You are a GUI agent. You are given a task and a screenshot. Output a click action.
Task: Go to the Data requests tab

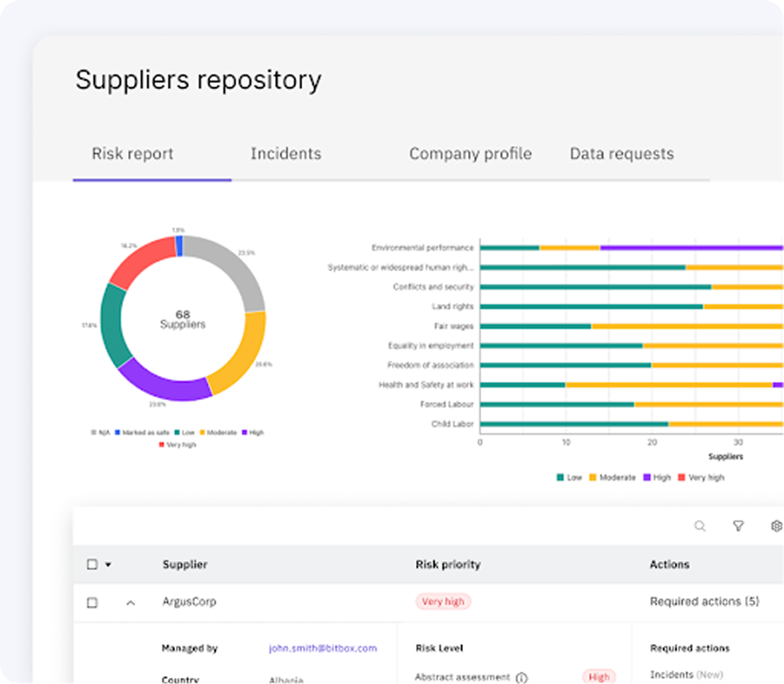click(621, 154)
